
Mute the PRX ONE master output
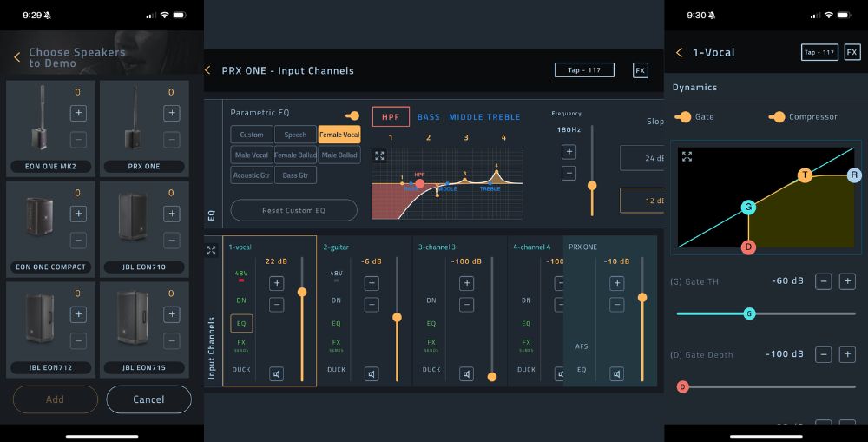pyautogui.click(x=616, y=374)
